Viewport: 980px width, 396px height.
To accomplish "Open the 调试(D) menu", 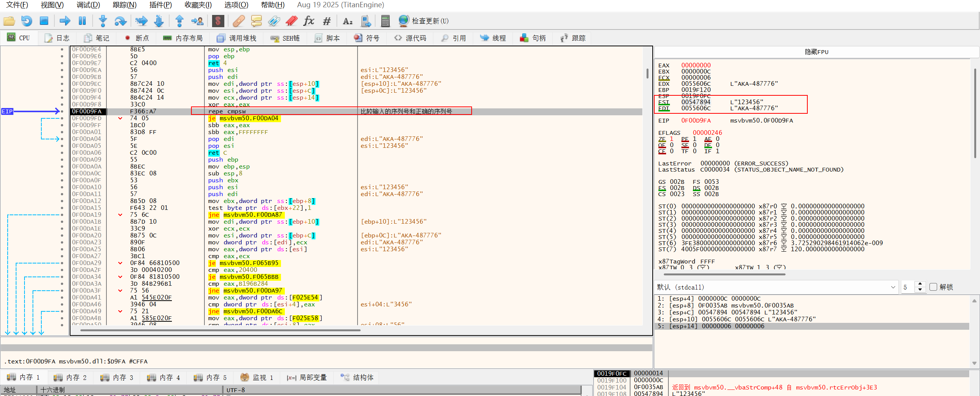I will point(88,5).
